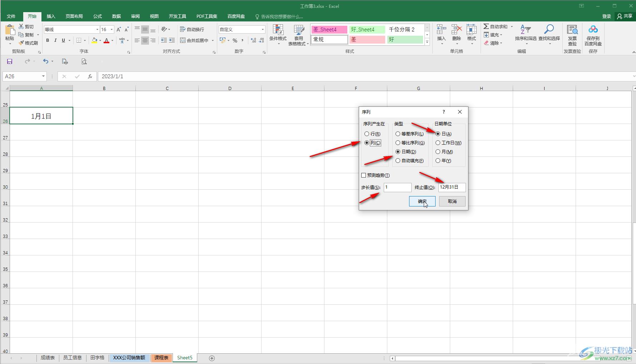Expand the cell styles gallery

427,42
